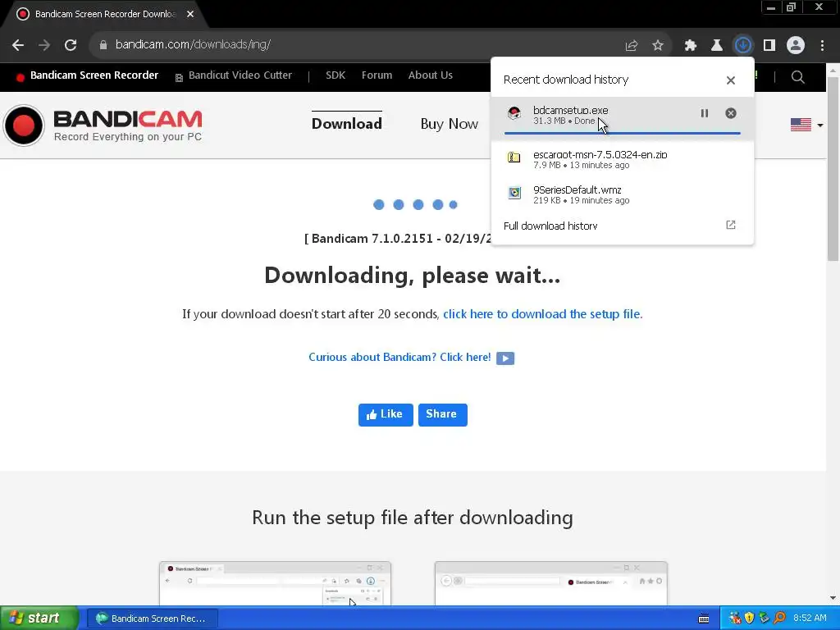840x630 pixels.
Task: Open Bandicam Screen Recorder nav link
Action: [94, 75]
